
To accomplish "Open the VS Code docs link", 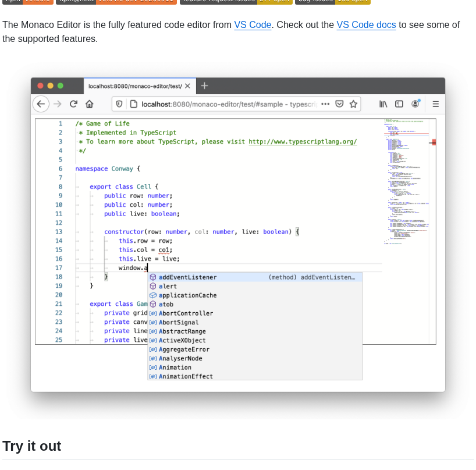I will [x=366, y=24].
